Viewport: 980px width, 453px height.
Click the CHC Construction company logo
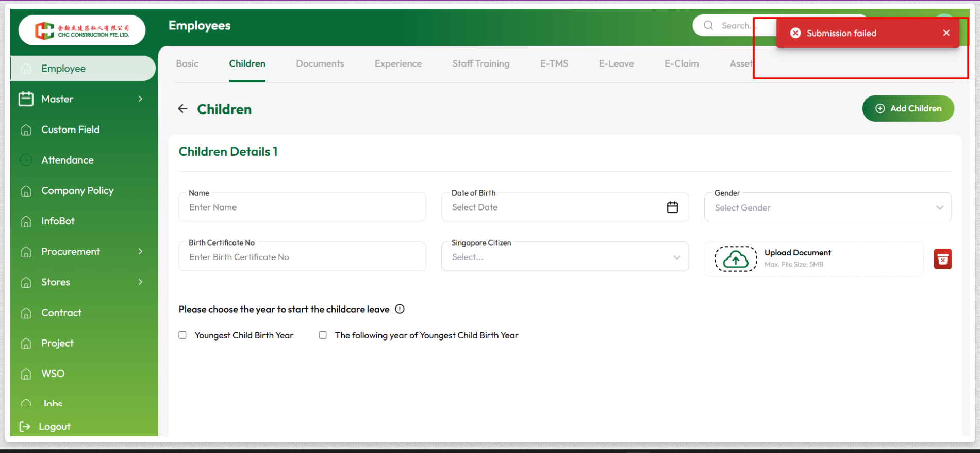tap(82, 30)
